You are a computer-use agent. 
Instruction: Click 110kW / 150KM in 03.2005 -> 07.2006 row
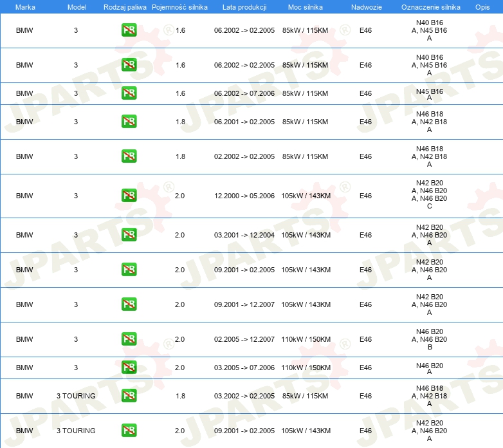pyautogui.click(x=306, y=368)
